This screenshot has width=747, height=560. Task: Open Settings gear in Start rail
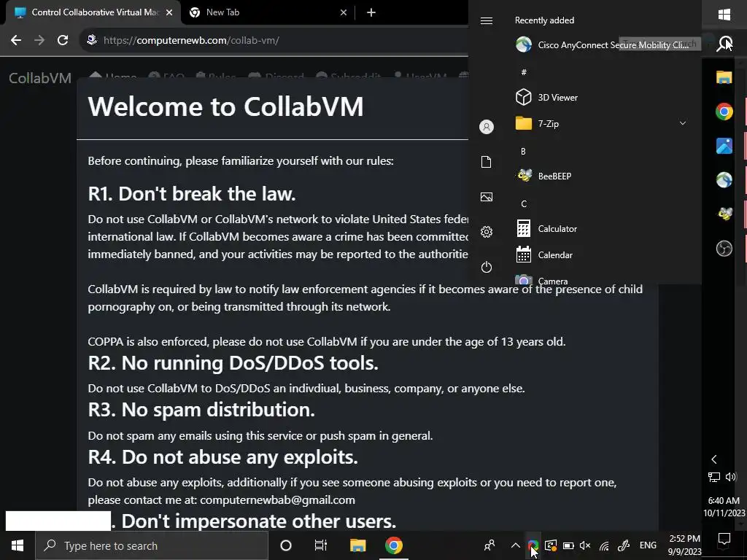point(487,232)
